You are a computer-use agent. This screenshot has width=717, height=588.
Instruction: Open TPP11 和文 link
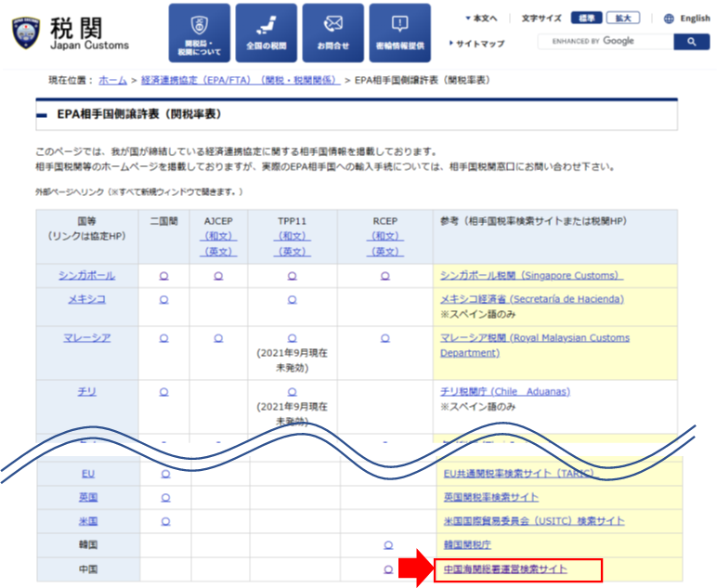[292, 236]
